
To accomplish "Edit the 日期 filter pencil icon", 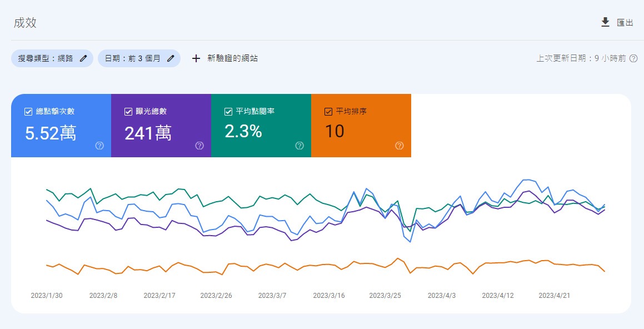I will [171, 58].
